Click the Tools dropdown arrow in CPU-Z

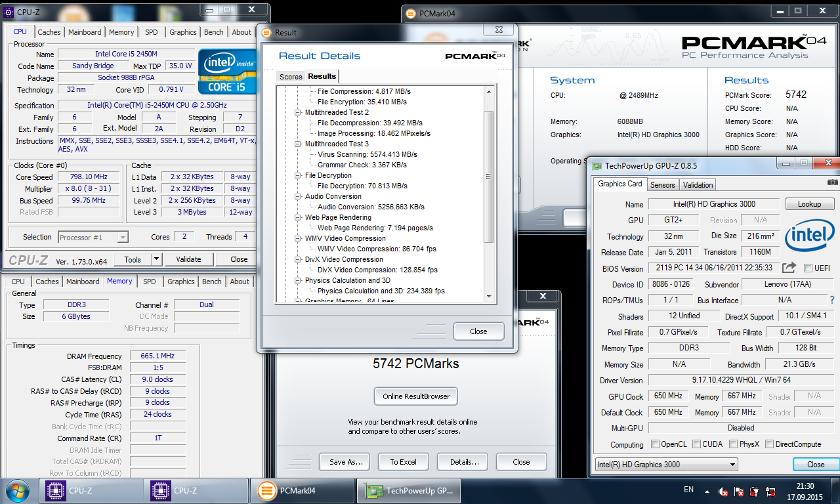pyautogui.click(x=156, y=259)
